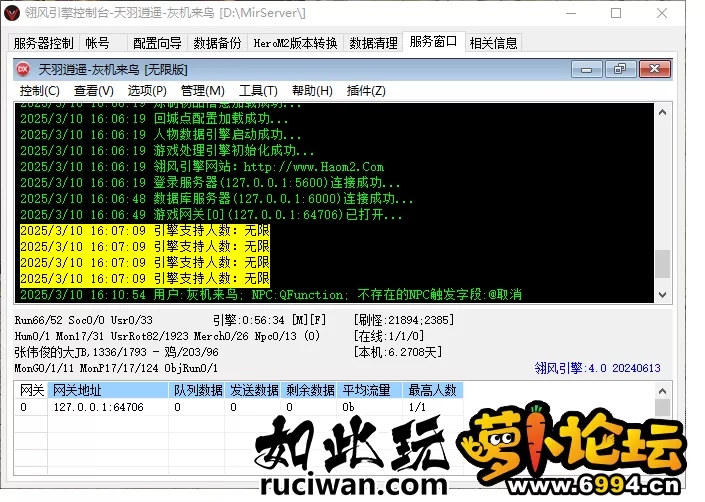Open the 选项(P) menu
The height and width of the screenshot is (502, 705).
(147, 91)
